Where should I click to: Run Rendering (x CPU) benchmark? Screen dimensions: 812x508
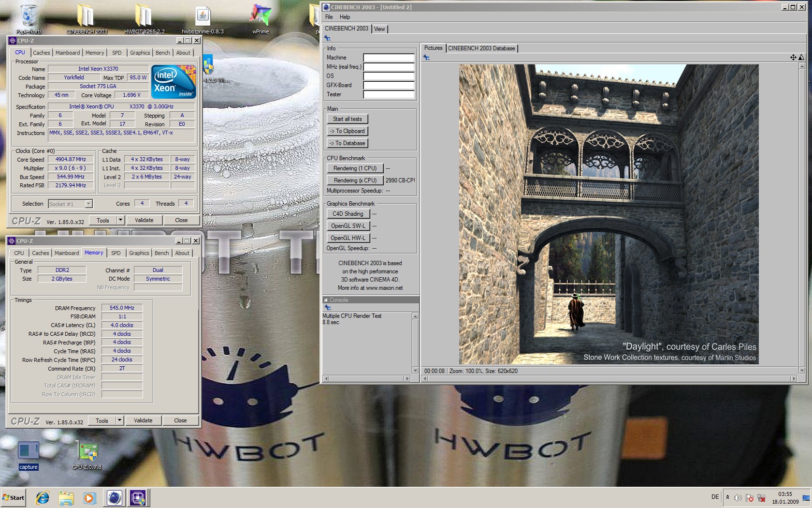point(355,180)
